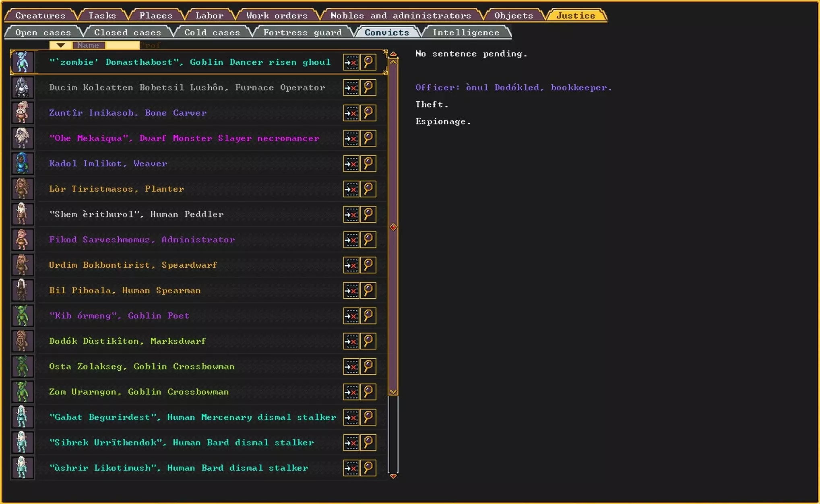This screenshot has width=820, height=504.
Task: Open the Intelligence tab
Action: pos(465,33)
